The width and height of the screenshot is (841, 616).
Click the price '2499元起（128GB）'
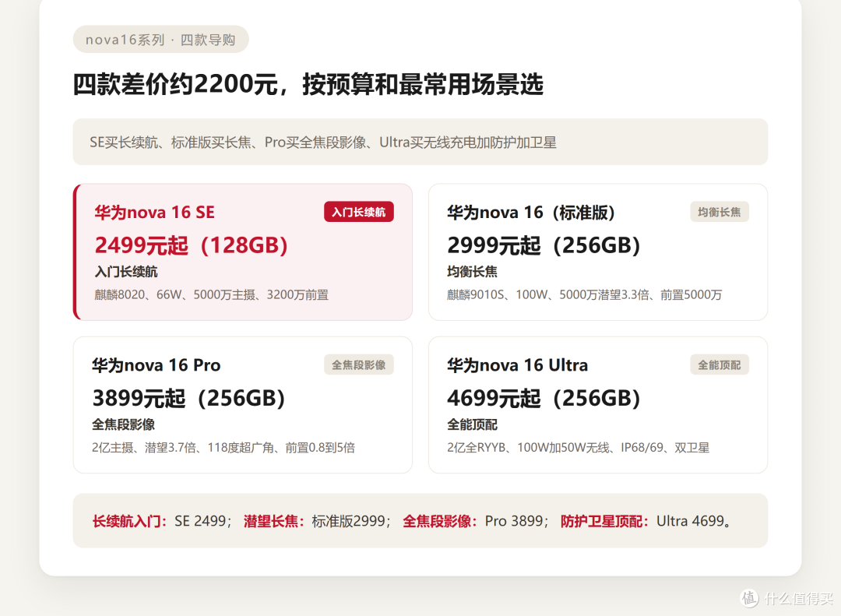coord(192,245)
